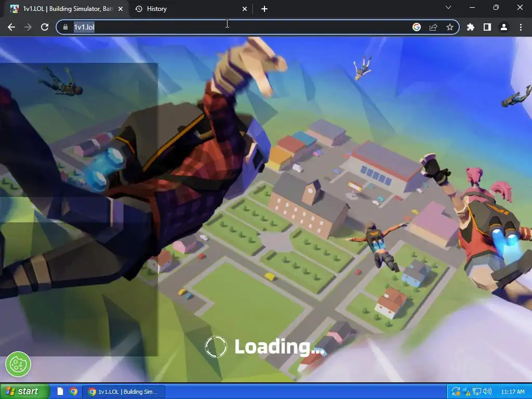Click the browser forward arrow

28,27
